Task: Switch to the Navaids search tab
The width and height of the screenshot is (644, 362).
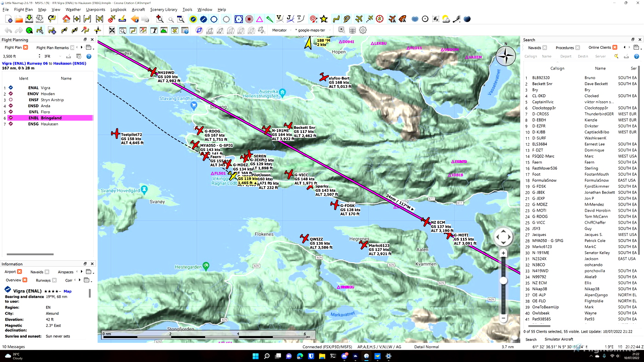Action: pyautogui.click(x=535, y=47)
